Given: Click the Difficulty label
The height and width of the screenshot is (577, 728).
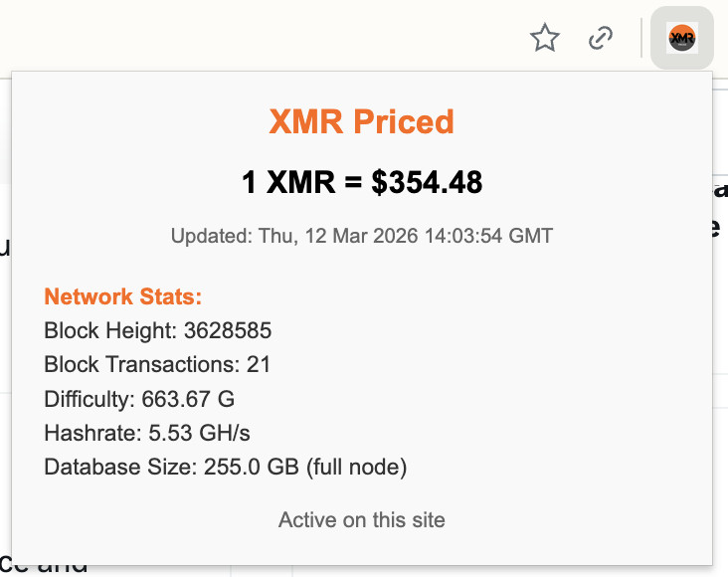Looking at the screenshot, I should (88, 399).
